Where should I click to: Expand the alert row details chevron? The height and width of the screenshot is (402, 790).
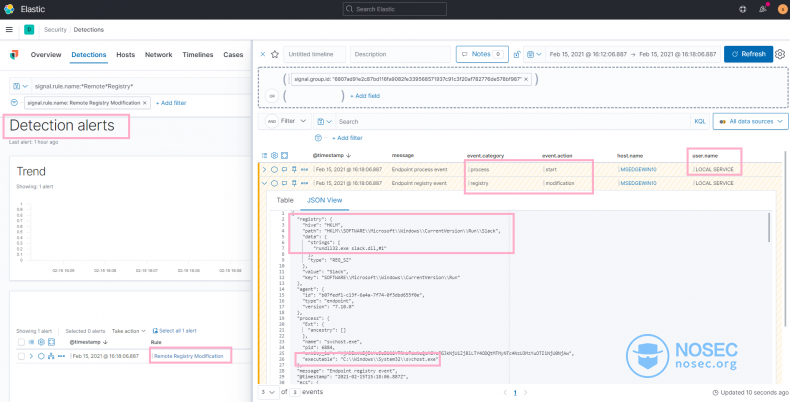(x=31, y=356)
